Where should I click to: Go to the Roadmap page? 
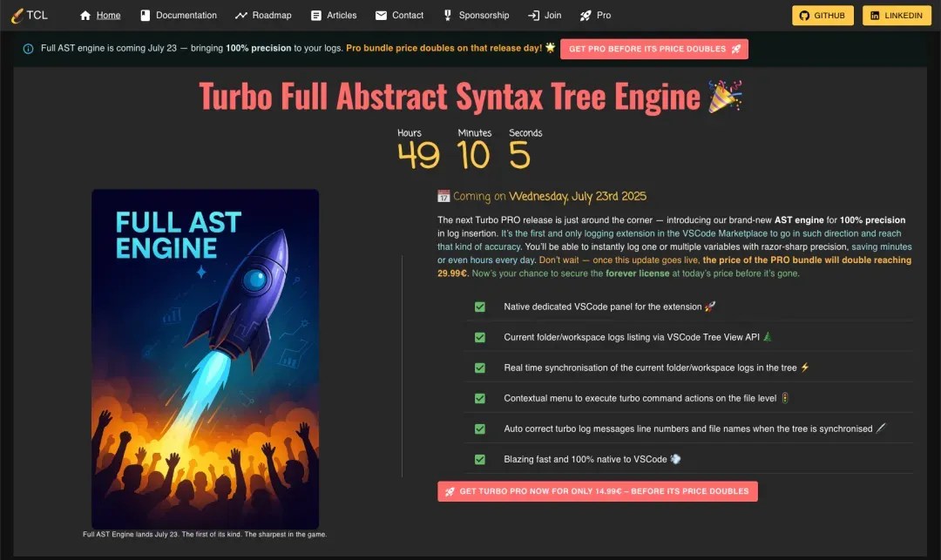click(x=263, y=16)
